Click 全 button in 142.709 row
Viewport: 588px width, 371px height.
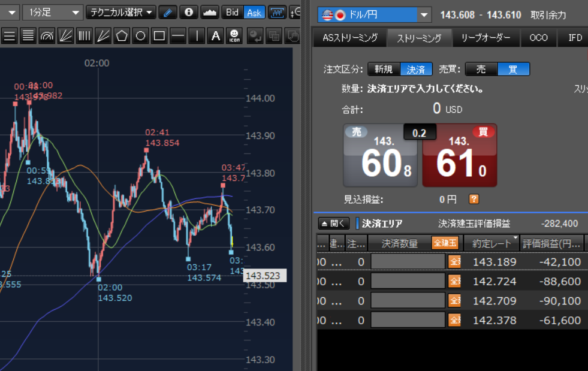click(454, 301)
